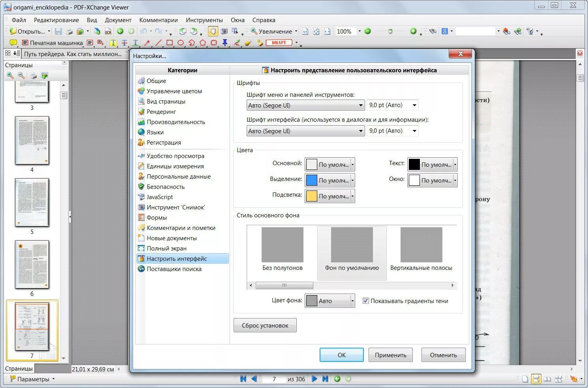Select the Hand tool
588x388 pixels.
pyautogui.click(x=213, y=31)
